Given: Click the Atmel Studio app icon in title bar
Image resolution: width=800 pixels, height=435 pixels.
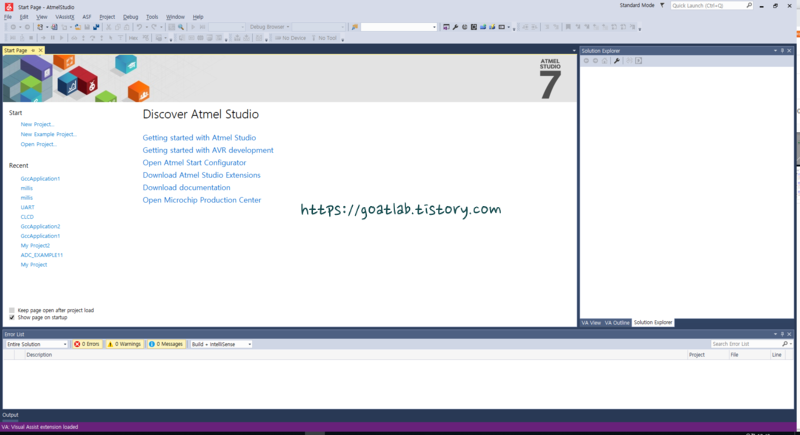Looking at the screenshot, I should click(x=9, y=7).
